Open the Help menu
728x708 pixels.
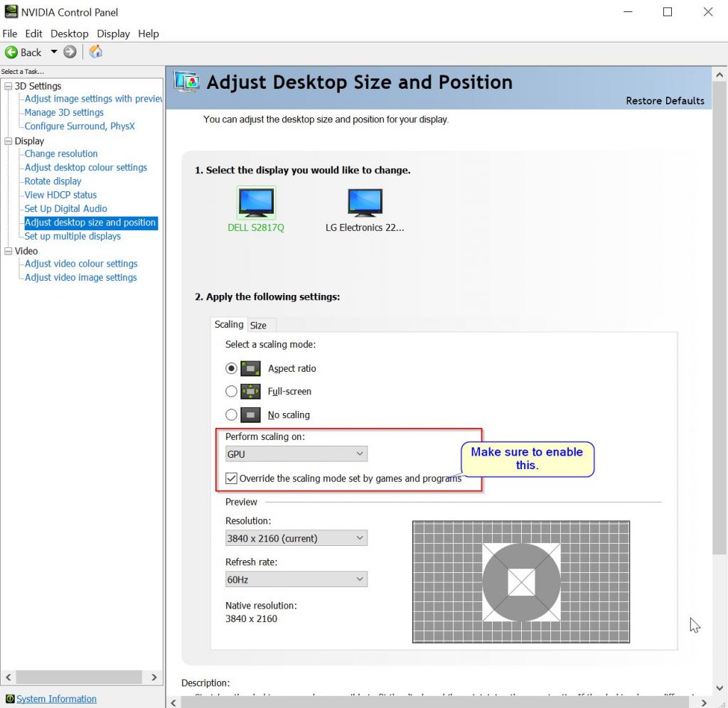click(x=149, y=33)
